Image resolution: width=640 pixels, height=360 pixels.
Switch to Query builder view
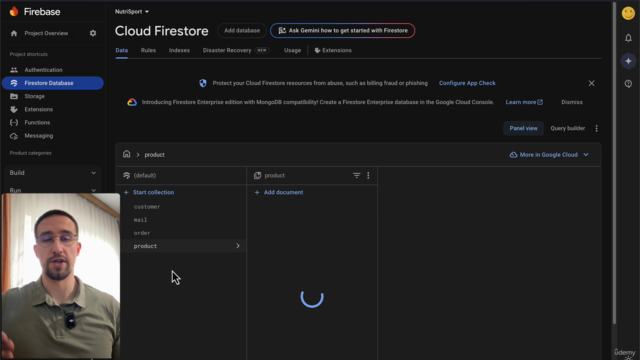tap(567, 129)
